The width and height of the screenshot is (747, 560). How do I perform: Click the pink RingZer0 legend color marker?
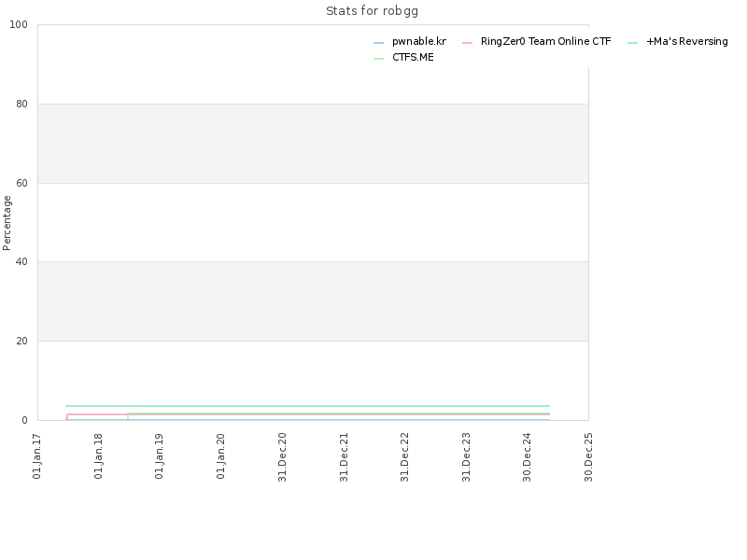(x=468, y=43)
